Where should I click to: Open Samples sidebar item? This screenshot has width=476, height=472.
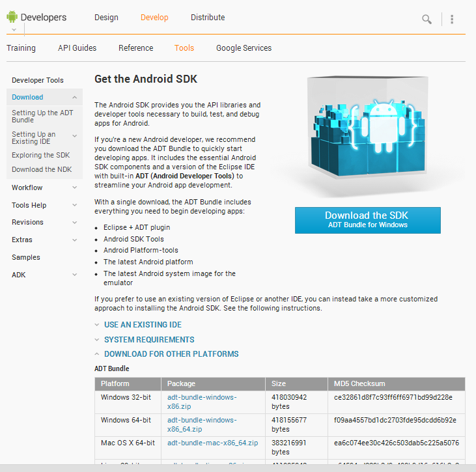point(26,257)
